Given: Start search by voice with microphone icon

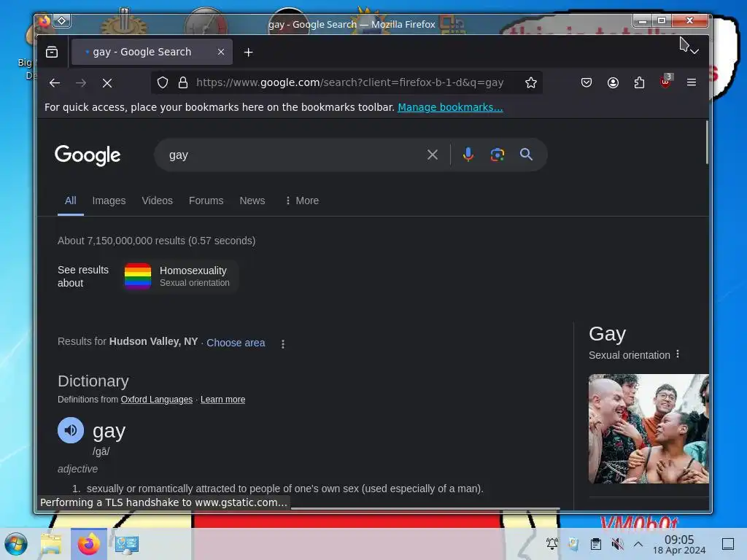Looking at the screenshot, I should [468, 155].
